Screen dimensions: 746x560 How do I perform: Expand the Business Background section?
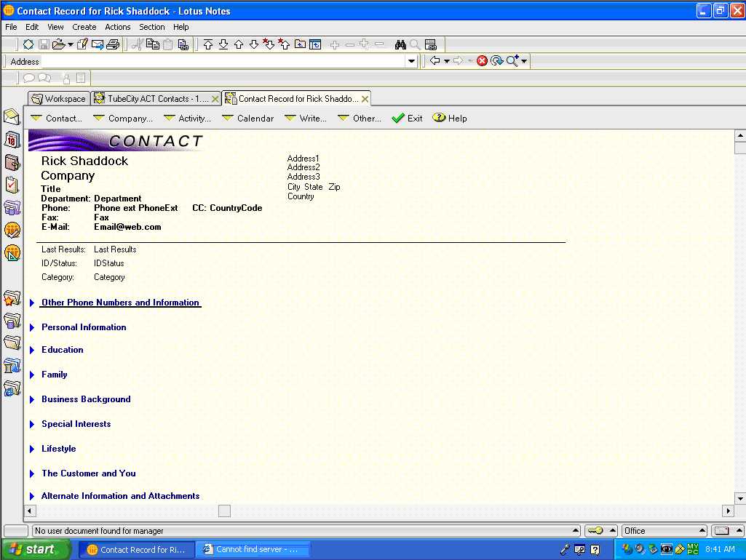86,399
